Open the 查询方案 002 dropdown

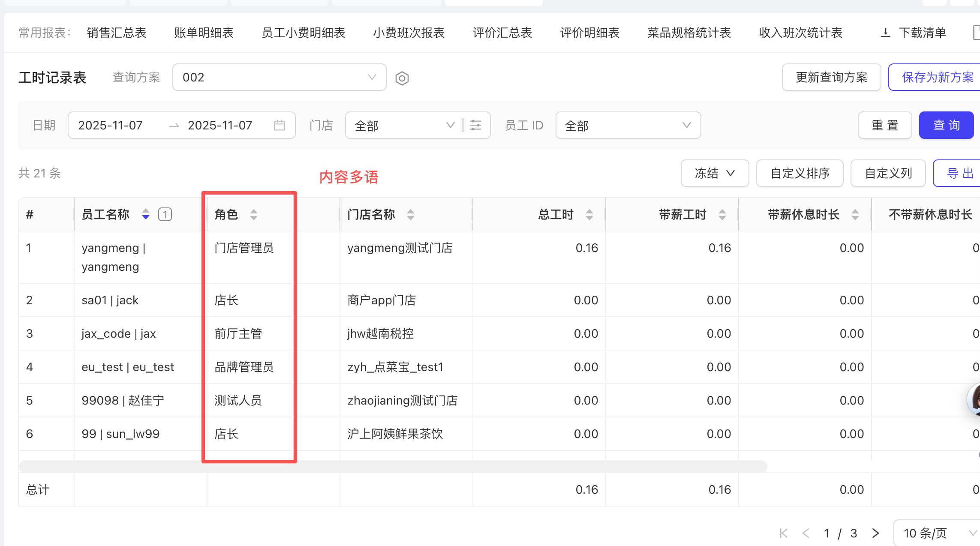click(x=279, y=77)
